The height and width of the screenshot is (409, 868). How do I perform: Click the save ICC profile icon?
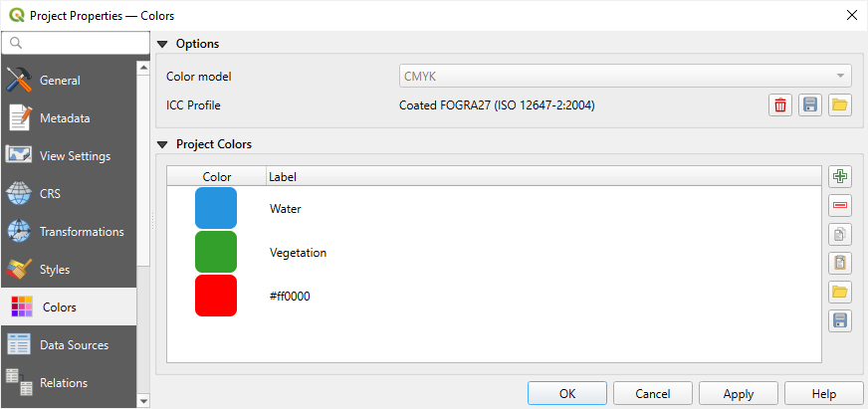tap(810, 105)
